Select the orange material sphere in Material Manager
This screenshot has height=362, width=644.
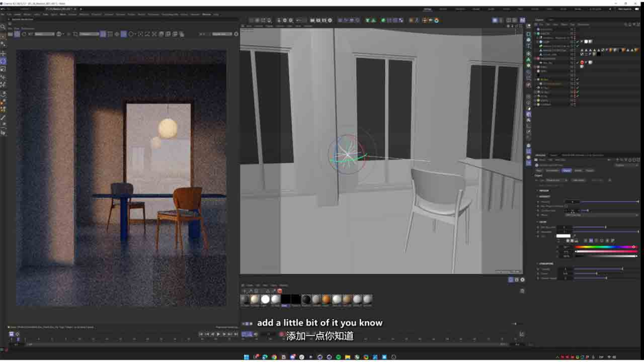326,299
